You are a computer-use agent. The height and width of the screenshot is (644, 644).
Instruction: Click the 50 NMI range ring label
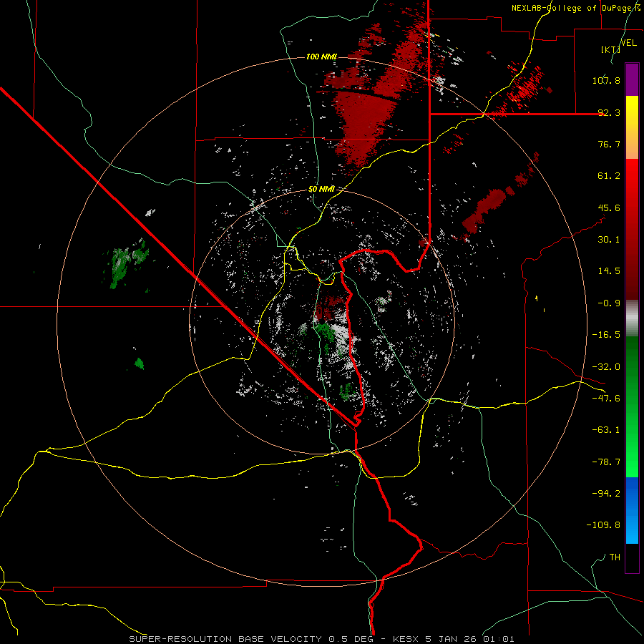pyautogui.click(x=321, y=189)
